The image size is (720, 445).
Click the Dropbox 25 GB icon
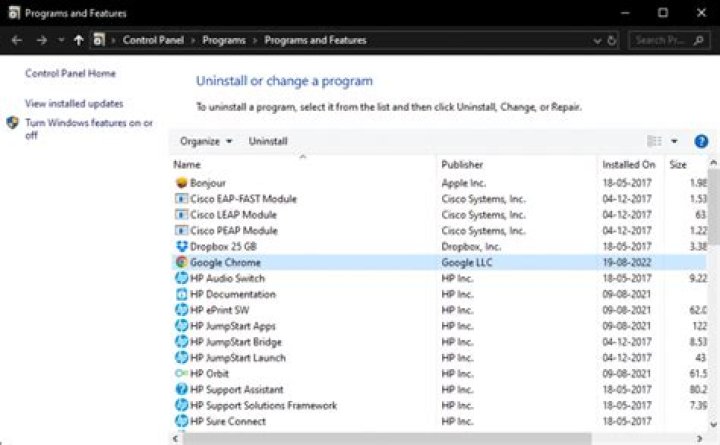point(181,247)
